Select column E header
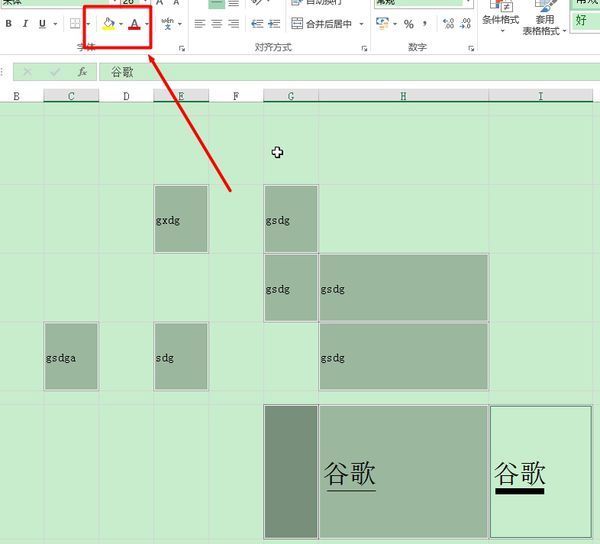The width and height of the screenshot is (600, 544). coord(181,96)
